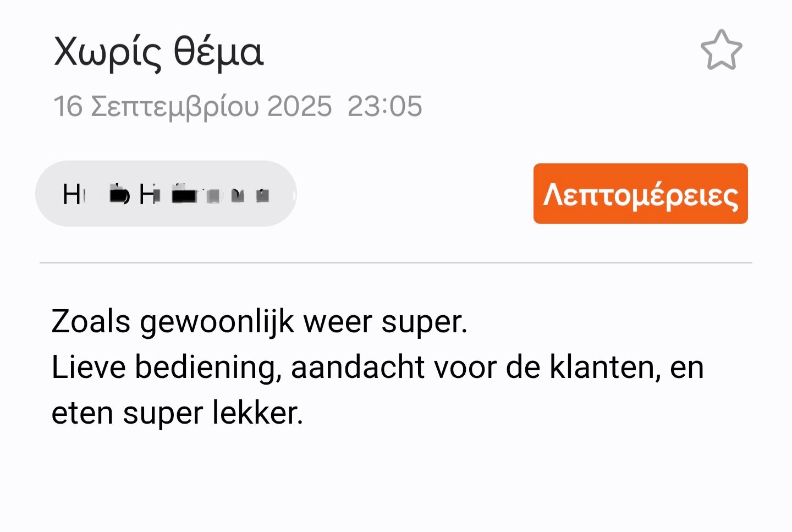Click the word 'Zoals' starting the message
This screenshot has height=532, width=792.
pyautogui.click(x=91, y=321)
